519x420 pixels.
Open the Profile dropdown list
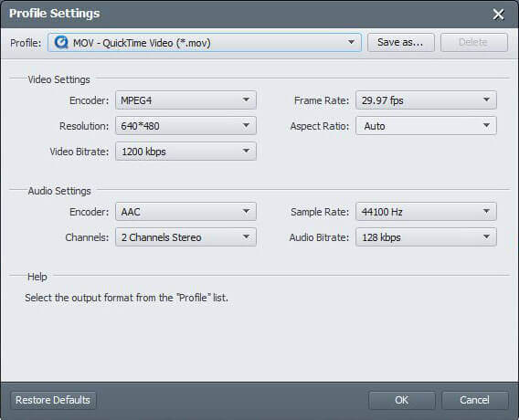point(205,42)
